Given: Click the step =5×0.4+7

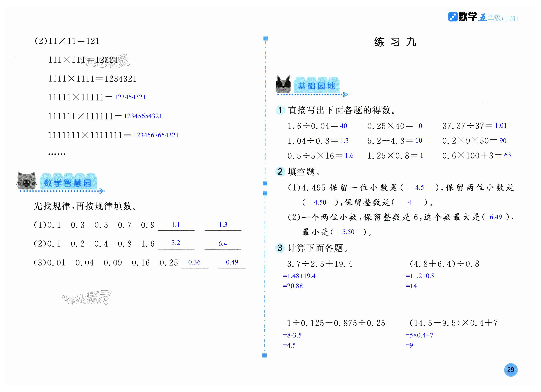Looking at the screenshot, I should pyautogui.click(x=419, y=335).
